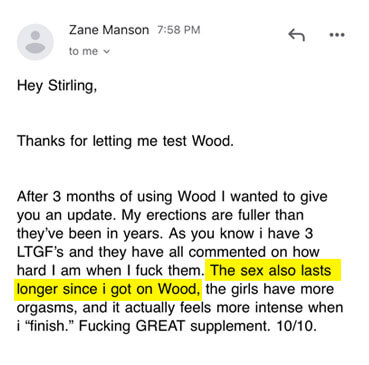Click the 7:58 PM timestamp
The image size is (369, 365).
[x=178, y=30]
